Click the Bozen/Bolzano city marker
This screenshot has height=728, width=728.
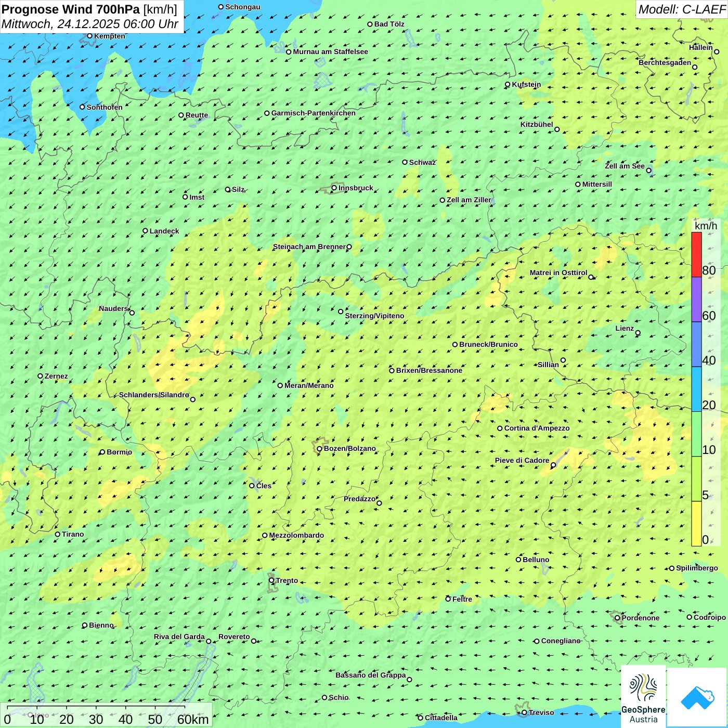coord(319,449)
